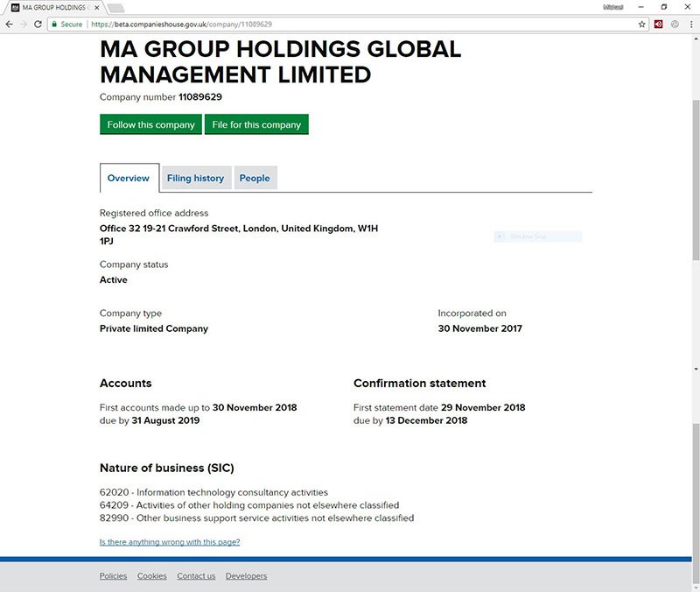The image size is (700, 592).
Task: Click the Nature of business (SIC) heading
Action: coord(167,468)
